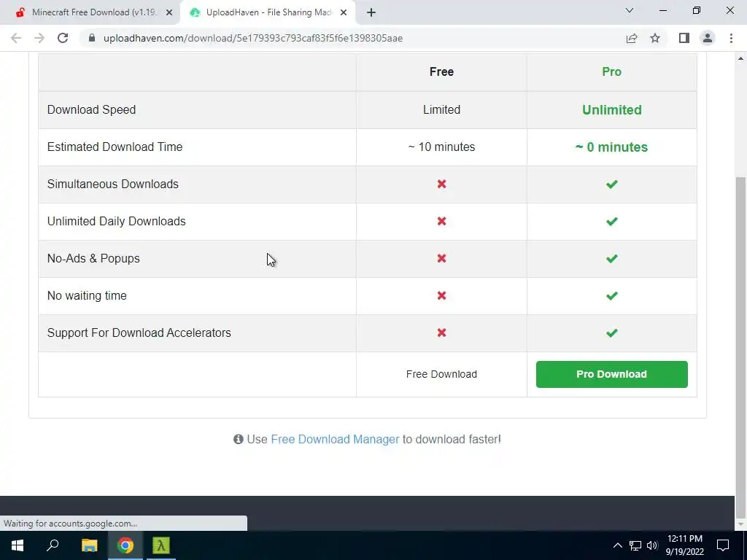Click the site lock security icon

pos(92,38)
